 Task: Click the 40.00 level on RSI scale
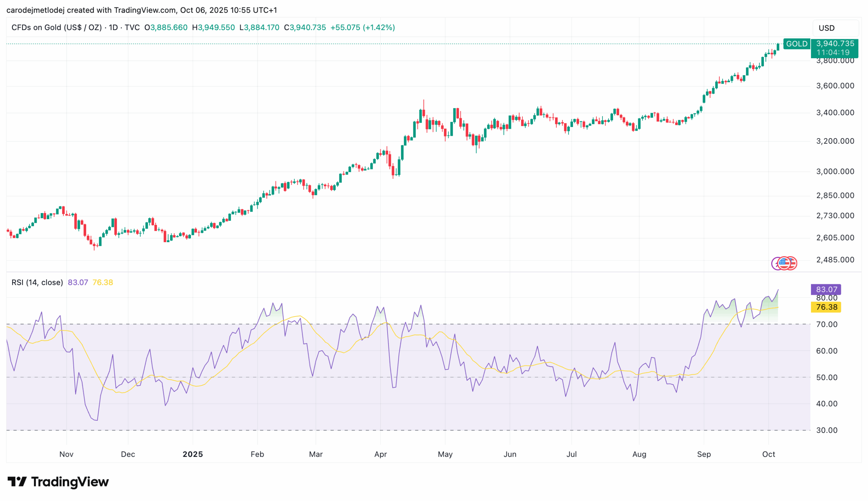[827, 404]
